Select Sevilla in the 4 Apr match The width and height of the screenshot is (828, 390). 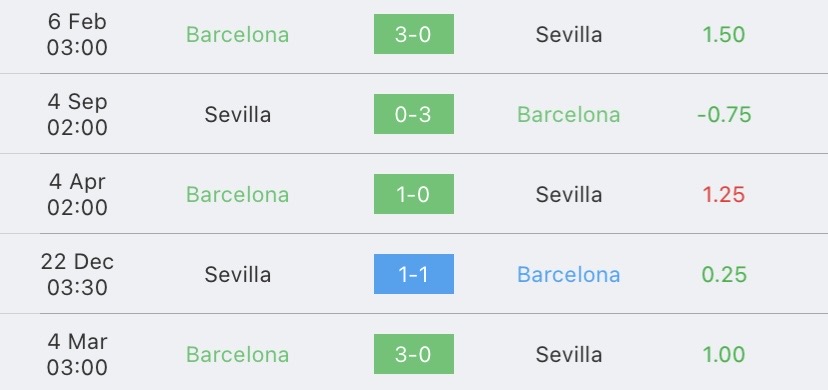click(x=569, y=195)
